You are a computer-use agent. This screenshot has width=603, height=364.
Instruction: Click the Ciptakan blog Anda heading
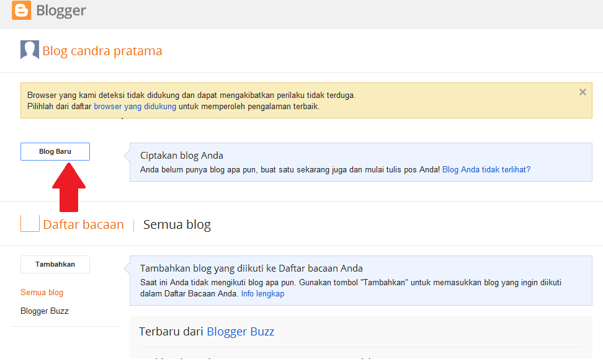[x=182, y=155]
